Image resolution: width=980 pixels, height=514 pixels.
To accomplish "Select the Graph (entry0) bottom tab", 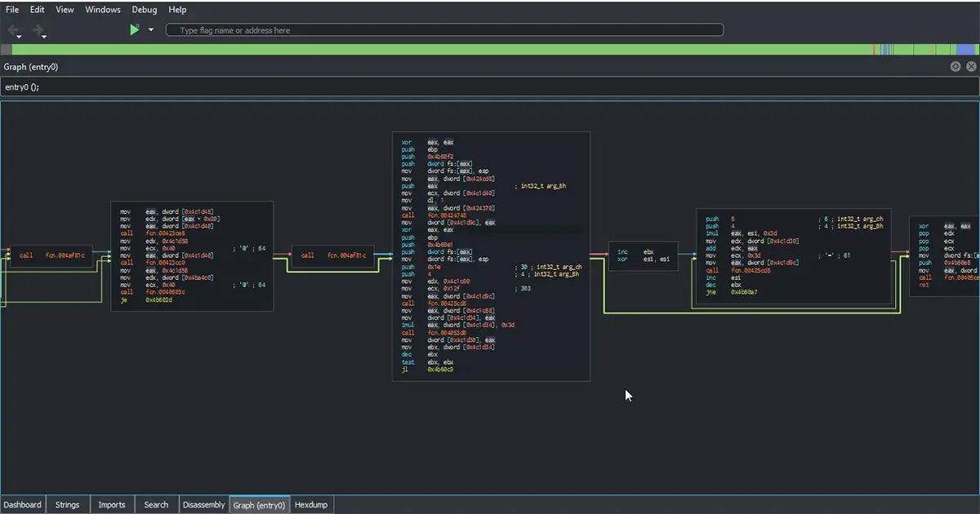I will coord(260,504).
